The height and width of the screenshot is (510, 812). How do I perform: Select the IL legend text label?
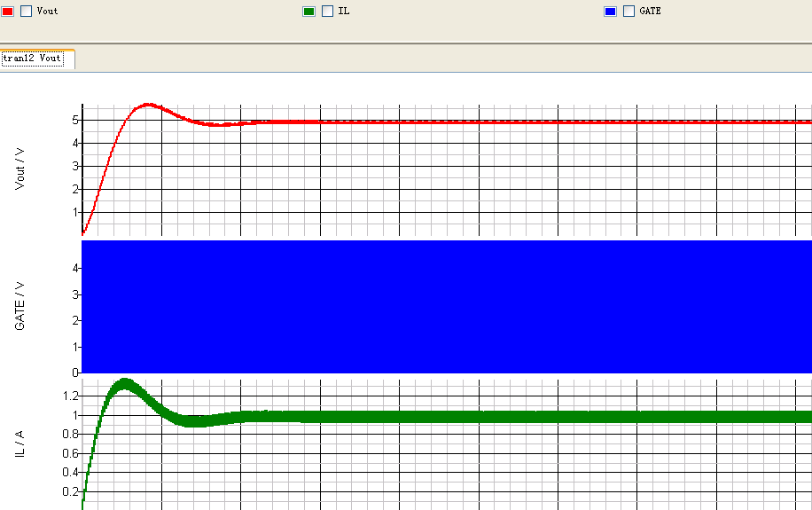[343, 12]
